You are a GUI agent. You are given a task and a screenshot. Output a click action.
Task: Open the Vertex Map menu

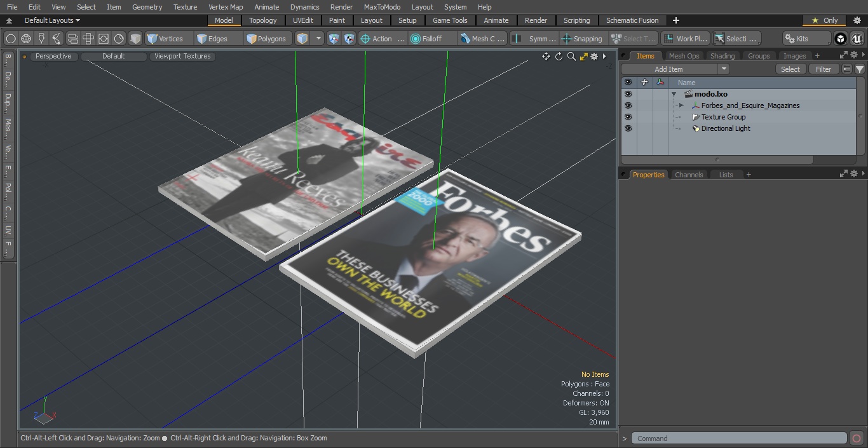(226, 7)
